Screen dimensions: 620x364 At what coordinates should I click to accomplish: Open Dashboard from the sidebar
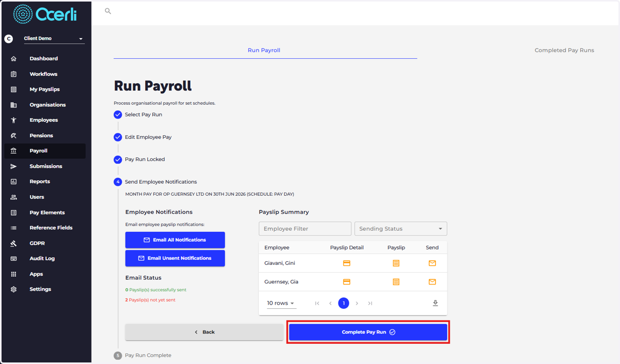coord(44,58)
